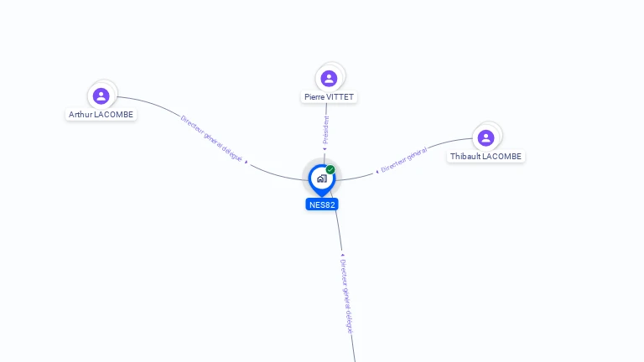This screenshot has width=644, height=362.
Task: Select Arthur LACOMBE's purple person icon
Action: point(101,96)
